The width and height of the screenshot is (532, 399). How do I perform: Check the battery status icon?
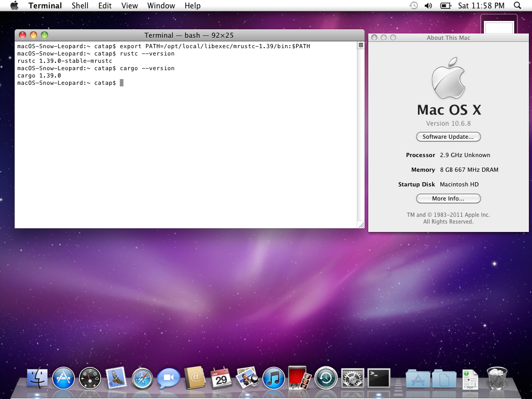(445, 5)
